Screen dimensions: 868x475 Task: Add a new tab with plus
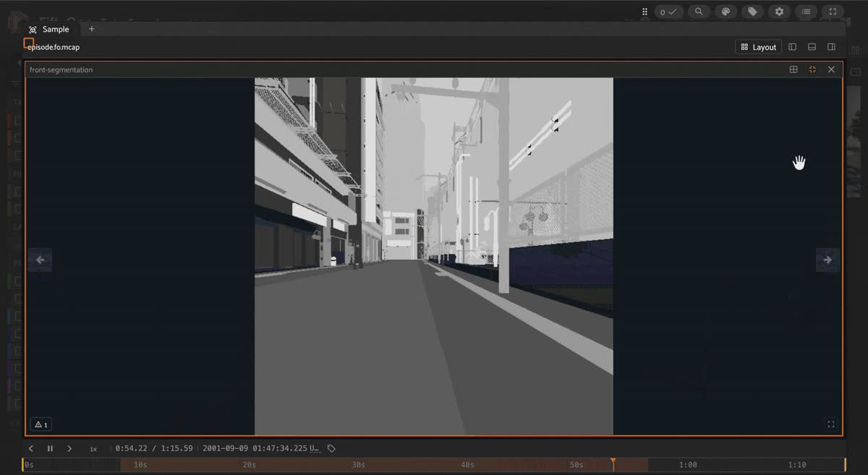[x=92, y=29]
